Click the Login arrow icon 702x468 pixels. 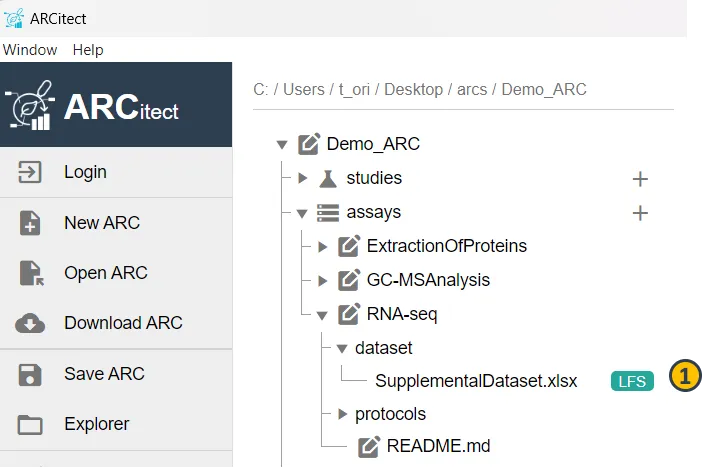tap(30, 172)
